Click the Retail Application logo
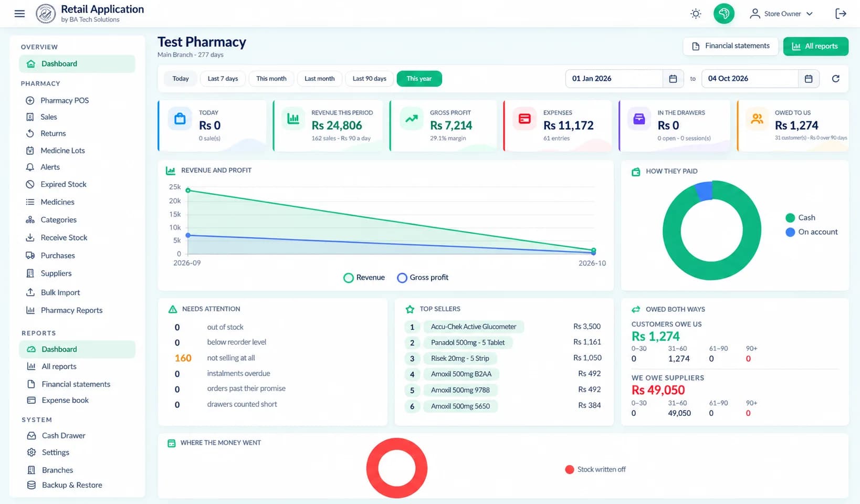Viewport: 860px width, 504px height. tap(46, 14)
